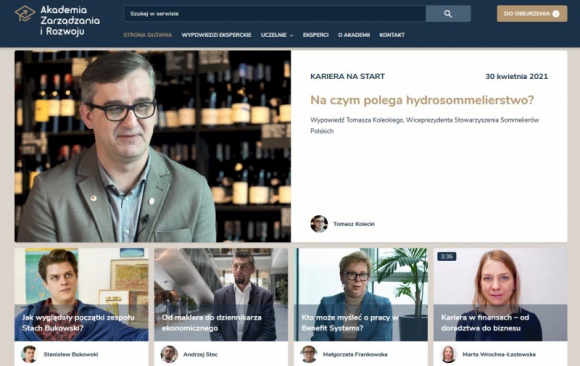Click the Do obejrzenia button
The width and height of the screenshot is (580, 366).
(532, 14)
